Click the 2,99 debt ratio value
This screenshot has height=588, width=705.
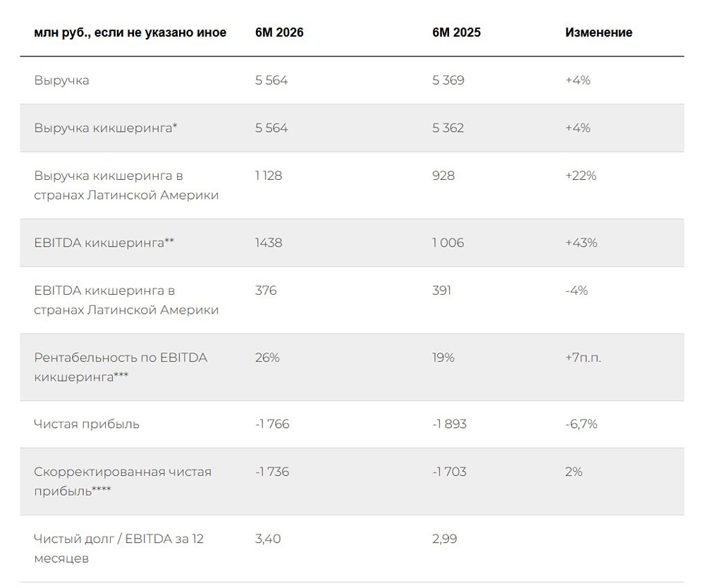[x=445, y=539]
